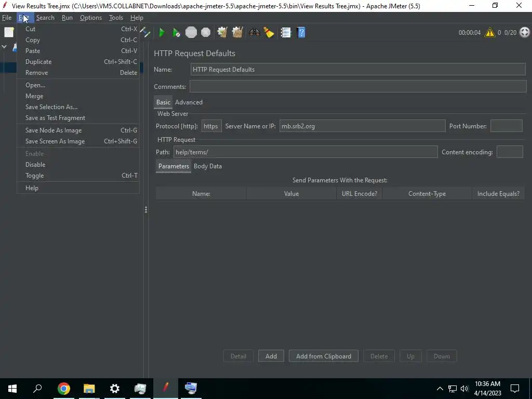Choose Save Screen As Image
Viewport: 532px width, 399px height.
(78, 141)
